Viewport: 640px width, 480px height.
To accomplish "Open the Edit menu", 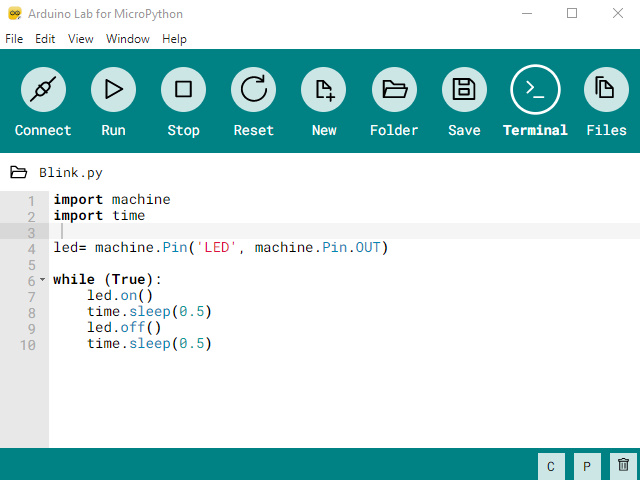I will tap(45, 39).
